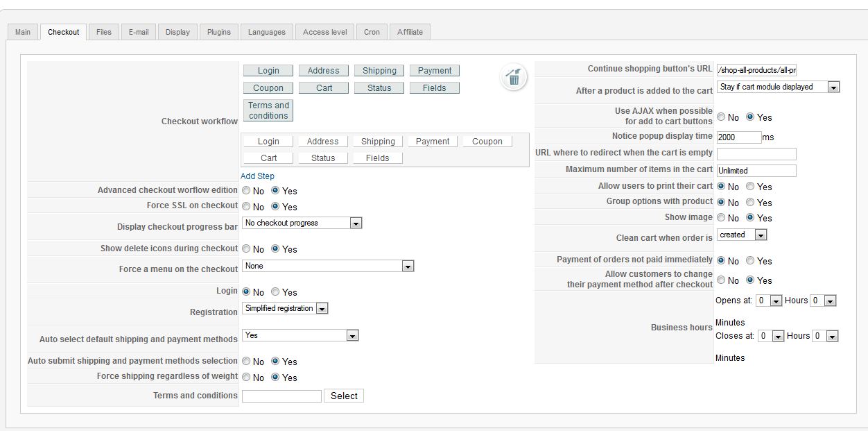
Task: Focus the Maximum number of items in the cart field
Action: pyautogui.click(x=756, y=171)
